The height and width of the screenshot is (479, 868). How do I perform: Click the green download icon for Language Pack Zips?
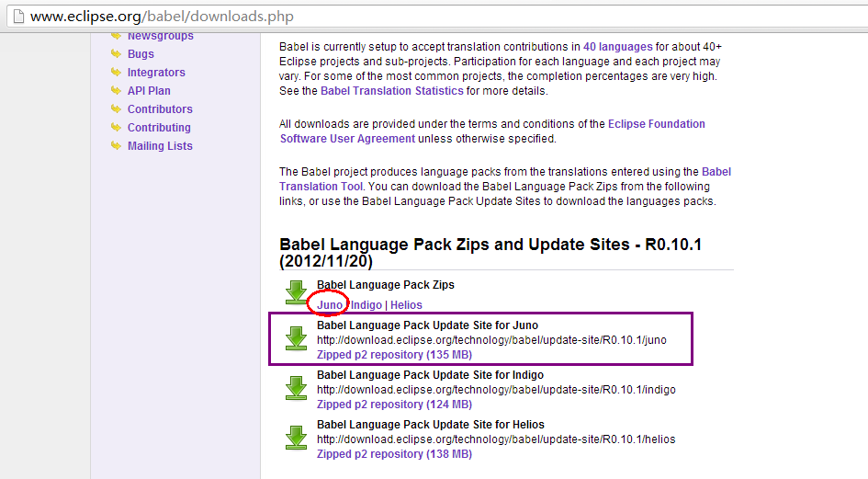[x=296, y=292]
